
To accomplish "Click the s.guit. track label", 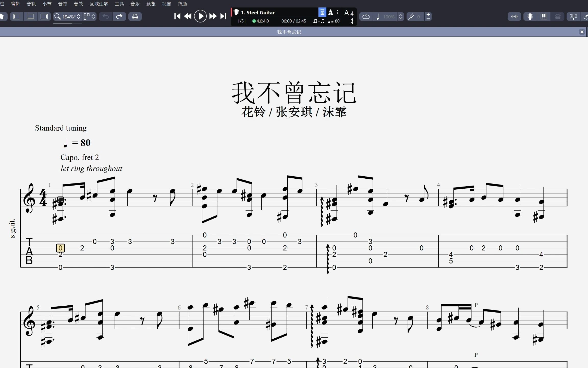I will click(x=12, y=228).
